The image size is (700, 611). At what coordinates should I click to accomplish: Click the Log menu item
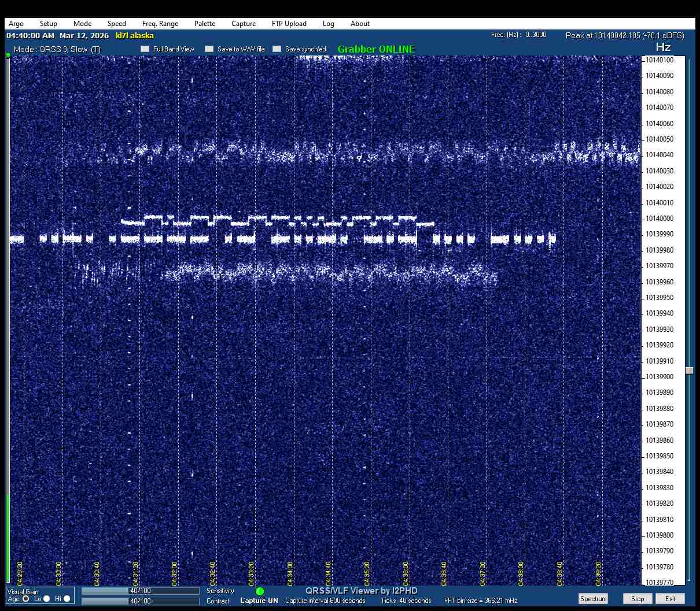329,24
